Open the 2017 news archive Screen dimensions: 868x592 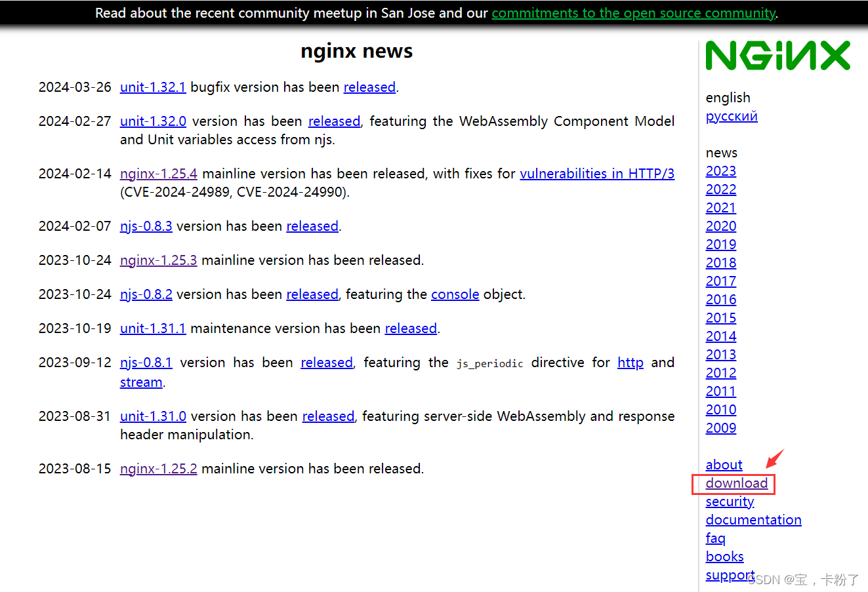(721, 281)
